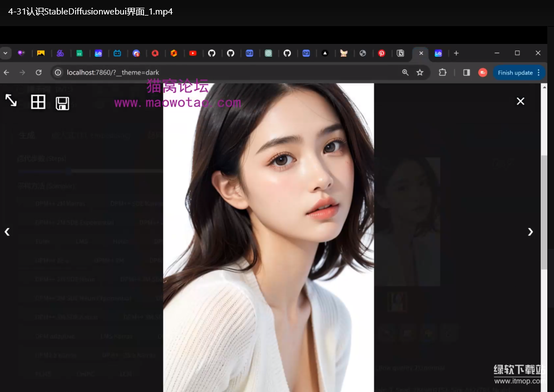Save the image using the floppy disk icon
Screen dimensions: 554x392
(x=62, y=103)
